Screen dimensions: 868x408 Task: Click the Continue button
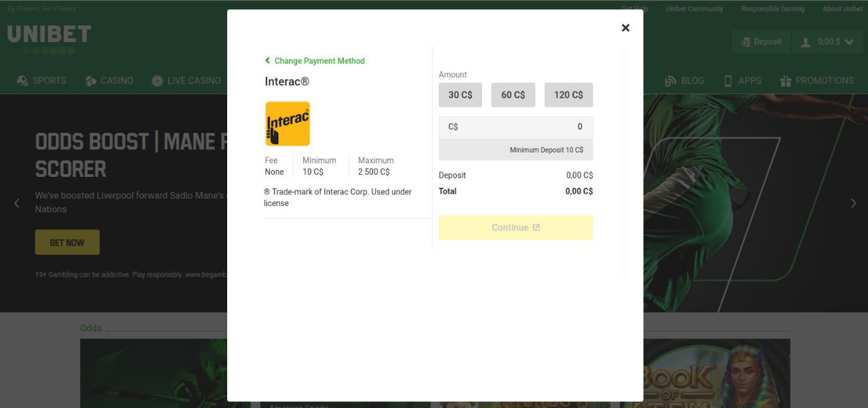coord(516,228)
